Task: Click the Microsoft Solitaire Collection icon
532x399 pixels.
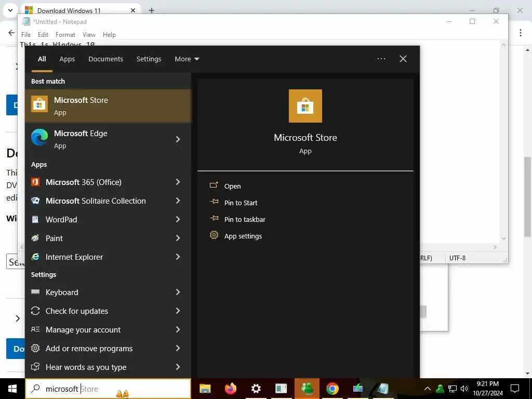Action: (x=35, y=201)
